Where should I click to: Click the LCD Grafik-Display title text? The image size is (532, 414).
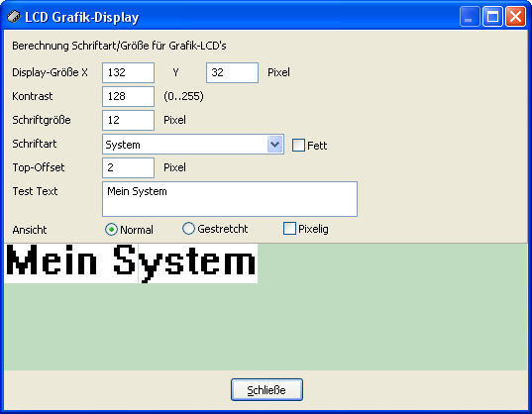coord(82,17)
